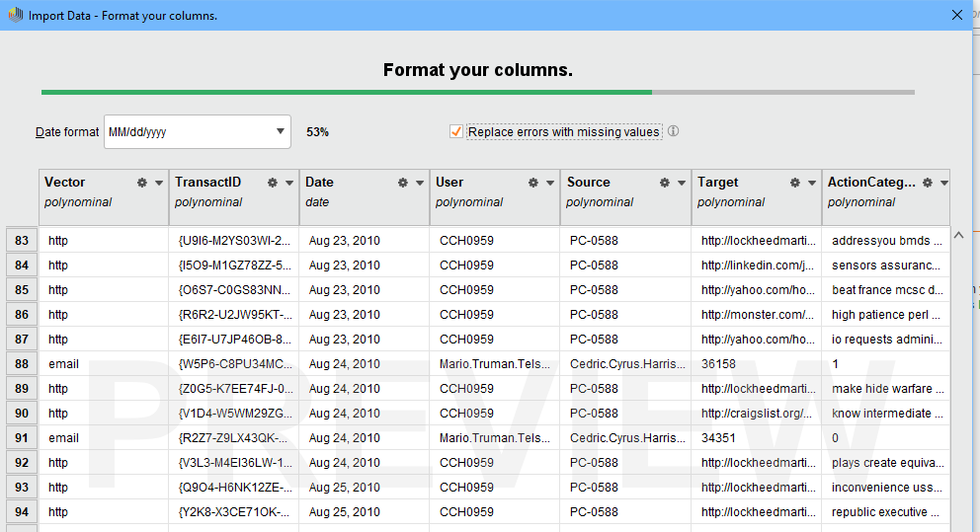
Task: Open gear settings for Date column
Action: pos(402,183)
